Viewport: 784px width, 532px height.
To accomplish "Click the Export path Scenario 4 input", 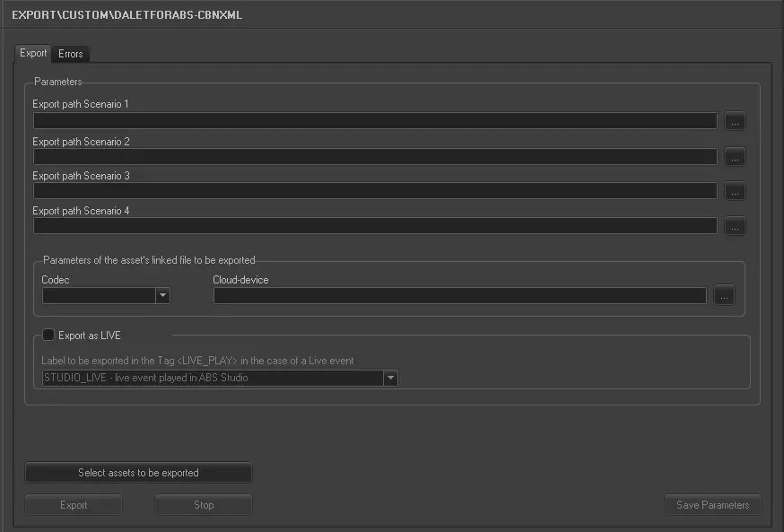I will point(375,226).
